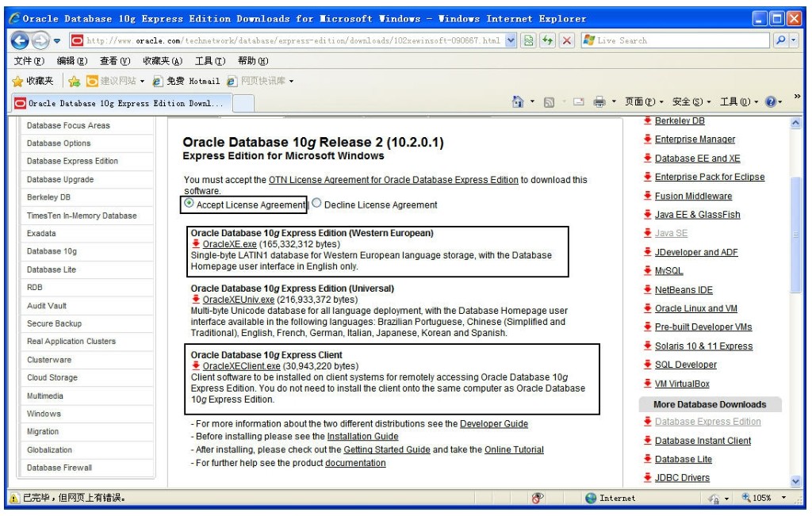Open the zoom level 105% dropdown

click(x=783, y=498)
